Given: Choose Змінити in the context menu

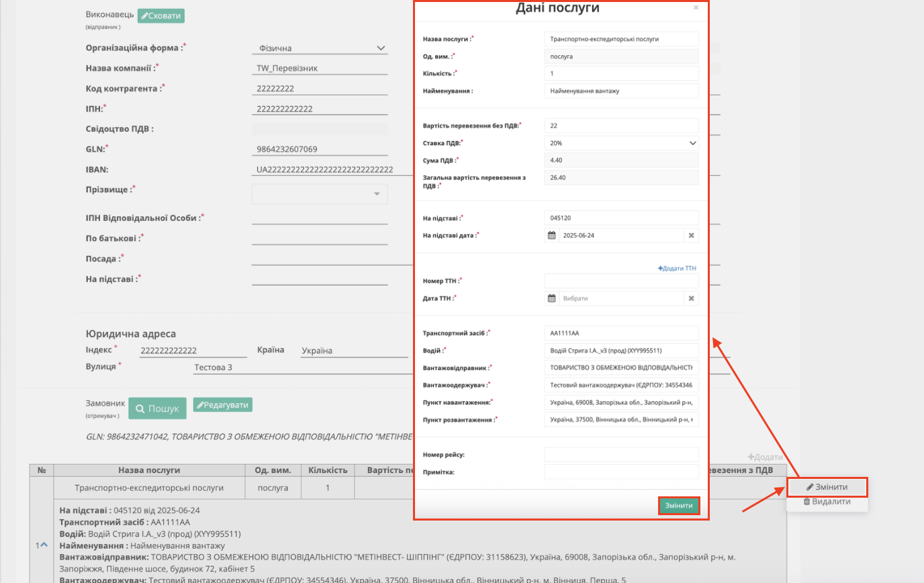Looking at the screenshot, I should pyautogui.click(x=827, y=487).
